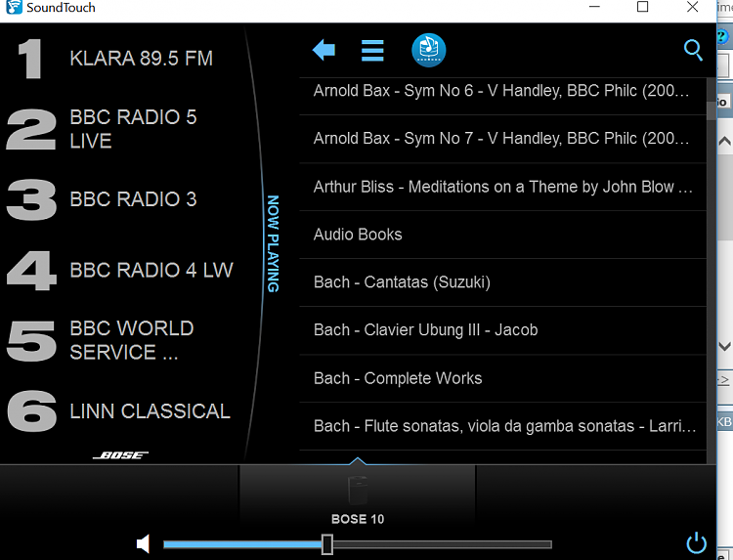Screen dimensions: 733x560
Task: Click the music library source icon
Action: point(429,51)
